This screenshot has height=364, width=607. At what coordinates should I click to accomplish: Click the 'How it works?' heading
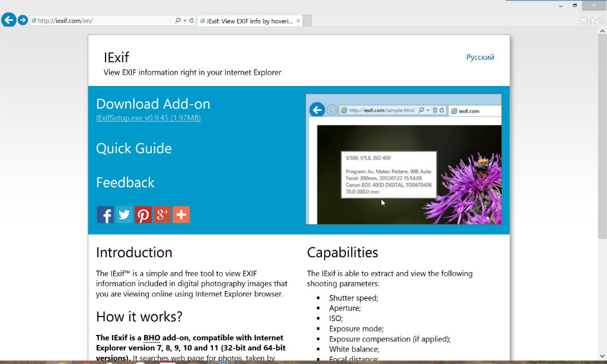click(x=139, y=317)
